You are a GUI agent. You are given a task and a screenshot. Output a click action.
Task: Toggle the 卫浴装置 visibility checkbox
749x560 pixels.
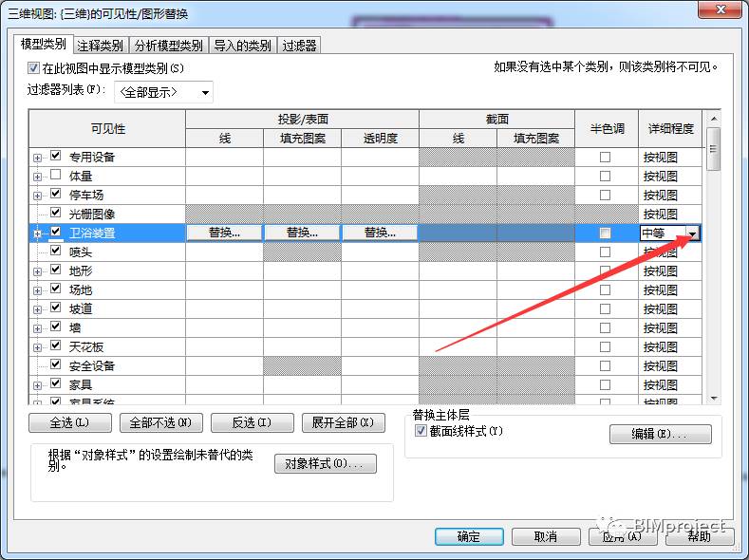[x=55, y=232]
